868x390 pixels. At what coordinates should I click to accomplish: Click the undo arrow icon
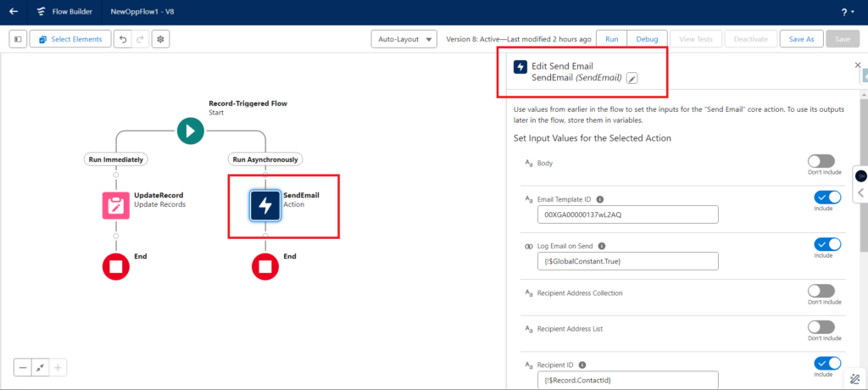[x=123, y=39]
